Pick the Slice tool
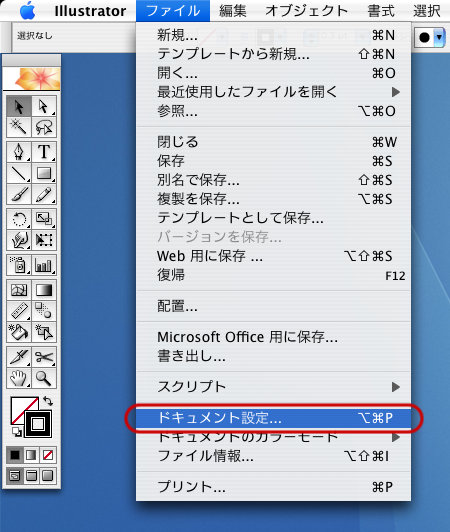Screen dimensions: 450x532 19,357
